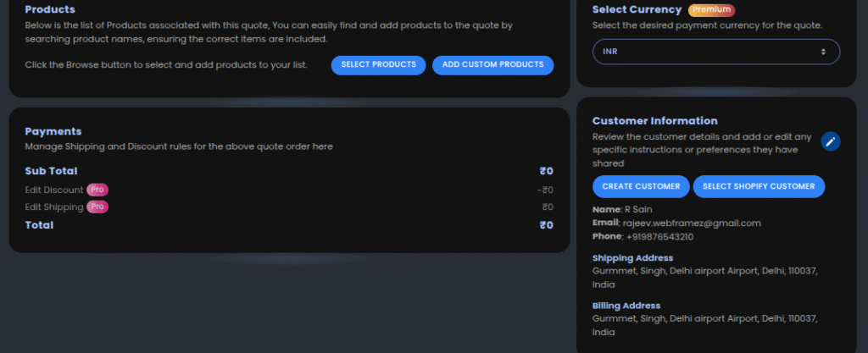Click the Premium badge beside Select Currency
The height and width of the screenshot is (353, 868).
[x=711, y=10]
